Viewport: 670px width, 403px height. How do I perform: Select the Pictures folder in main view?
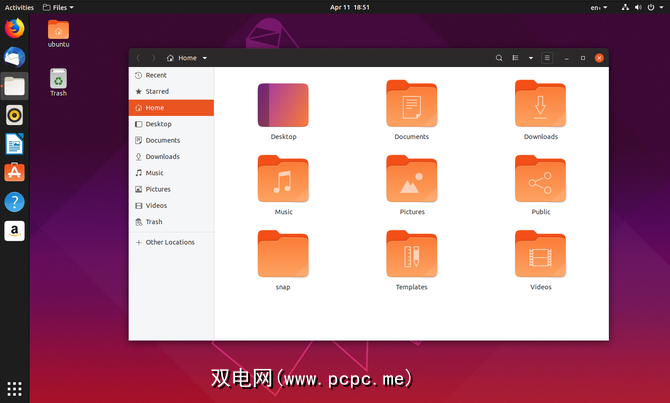pyautogui.click(x=412, y=180)
